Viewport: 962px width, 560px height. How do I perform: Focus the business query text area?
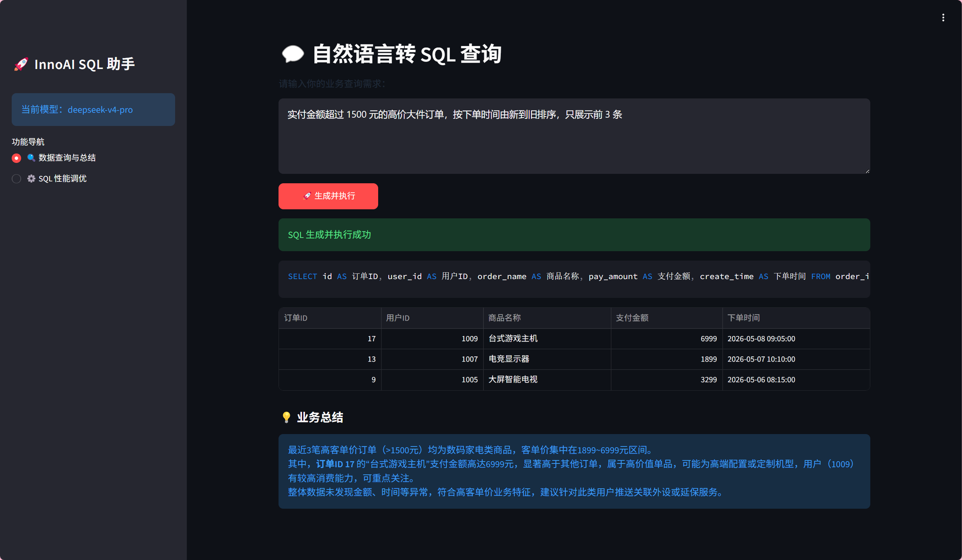(574, 136)
